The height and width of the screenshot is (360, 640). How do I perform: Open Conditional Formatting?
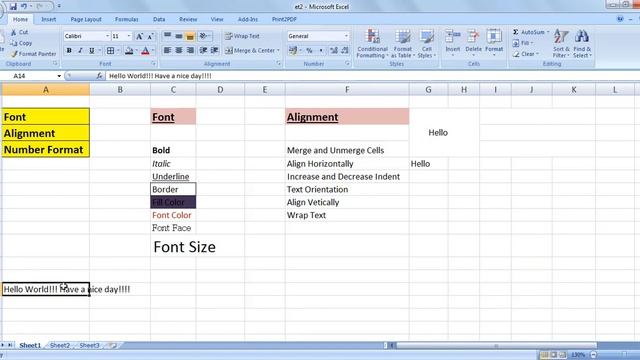click(372, 44)
